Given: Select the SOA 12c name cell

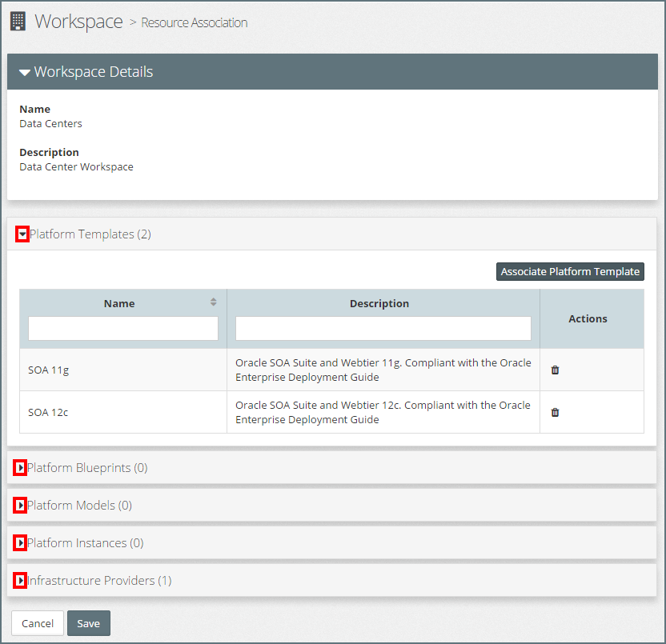Looking at the screenshot, I should pos(49,413).
